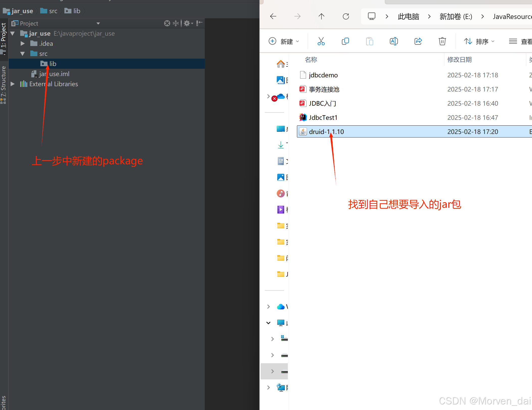Image resolution: width=532 pixels, height=410 pixels.
Task: Open the 排序 sort dropdown
Action: [479, 41]
